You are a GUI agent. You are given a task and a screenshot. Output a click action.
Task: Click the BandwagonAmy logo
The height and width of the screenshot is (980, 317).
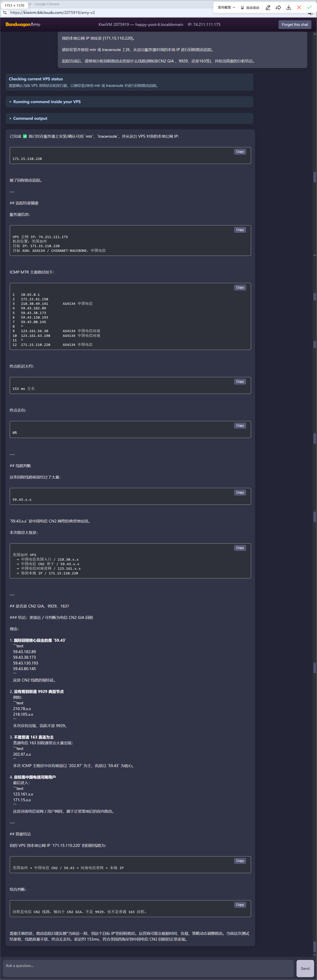click(23, 24)
